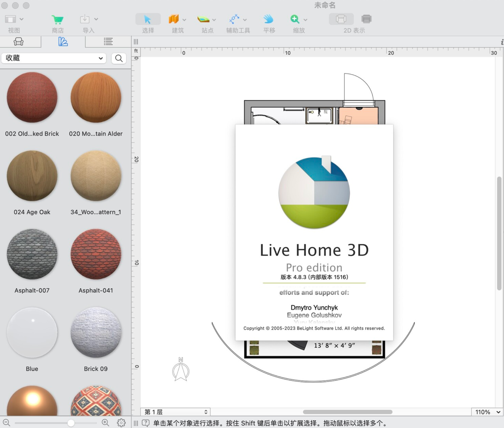Switch to the furniture library tab
Screen dimensions: 504x428
tap(19, 42)
